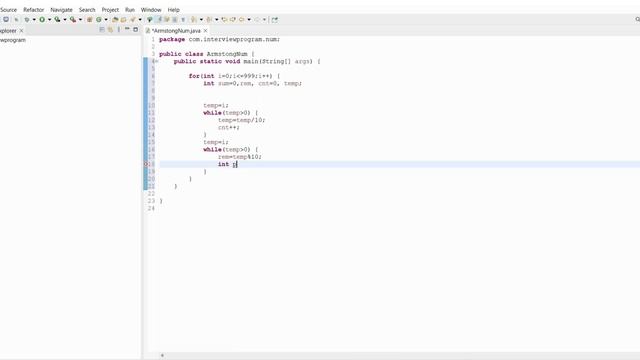Open the Previous Annotation dropdown arrow
Screen dimensions: 640x360
pos(216,19)
